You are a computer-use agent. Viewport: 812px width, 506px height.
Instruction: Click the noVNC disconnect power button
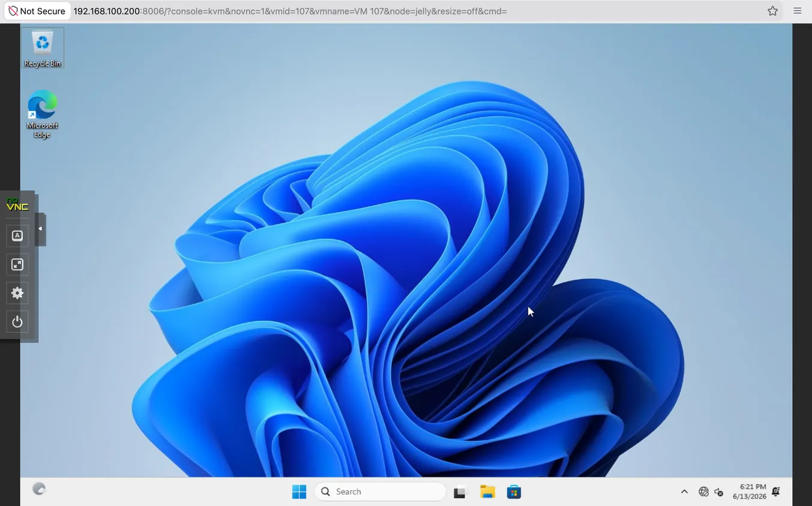17,322
